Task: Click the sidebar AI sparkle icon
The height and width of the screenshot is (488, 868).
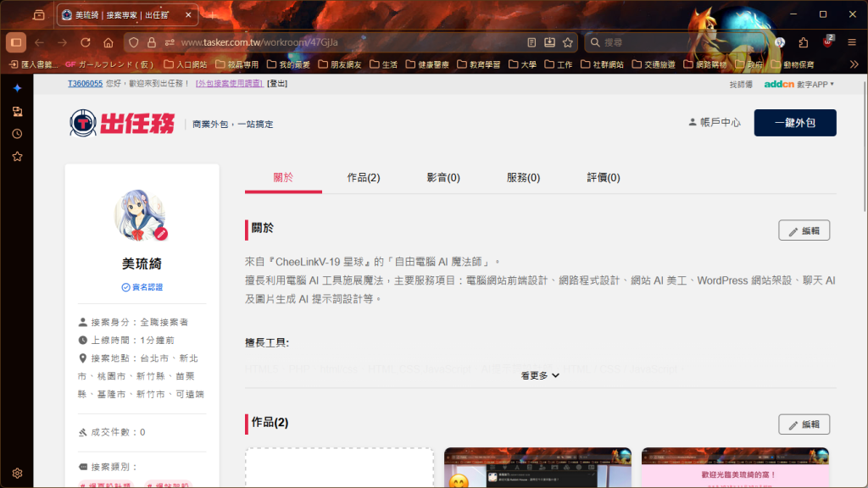Action: [x=17, y=88]
